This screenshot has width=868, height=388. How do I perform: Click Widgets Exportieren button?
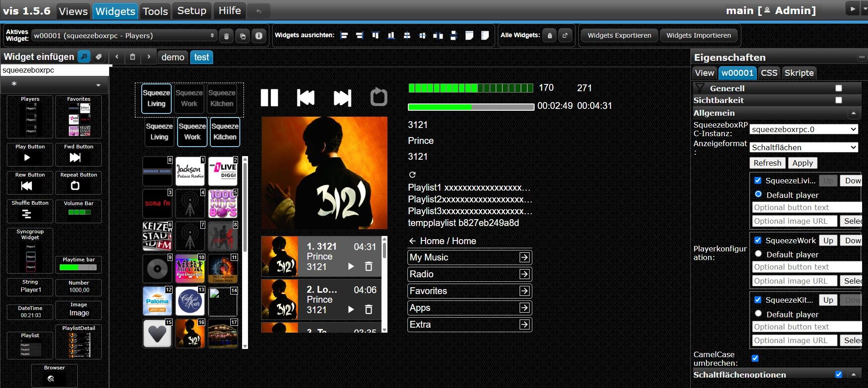[619, 35]
